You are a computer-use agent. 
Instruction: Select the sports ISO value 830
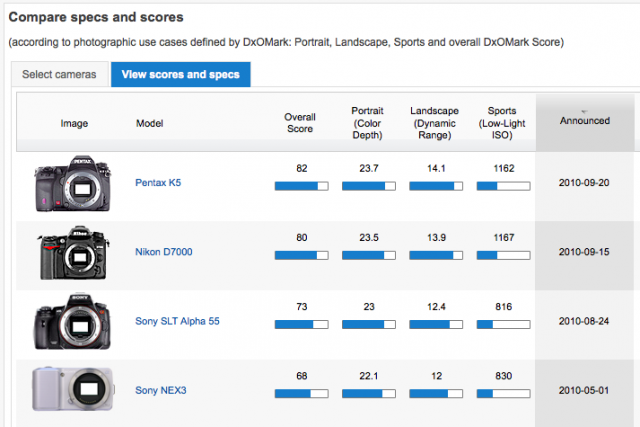point(504,376)
